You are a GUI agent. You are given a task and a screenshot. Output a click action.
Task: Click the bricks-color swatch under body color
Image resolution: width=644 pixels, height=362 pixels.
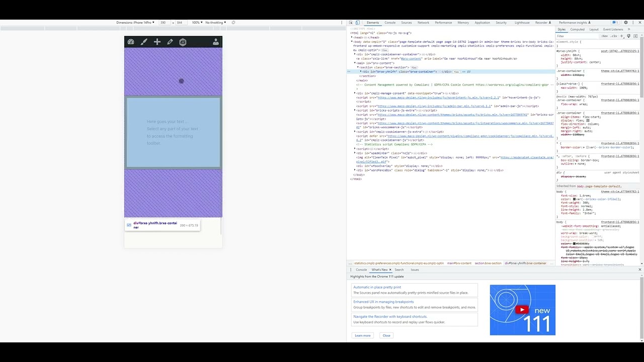click(574, 199)
